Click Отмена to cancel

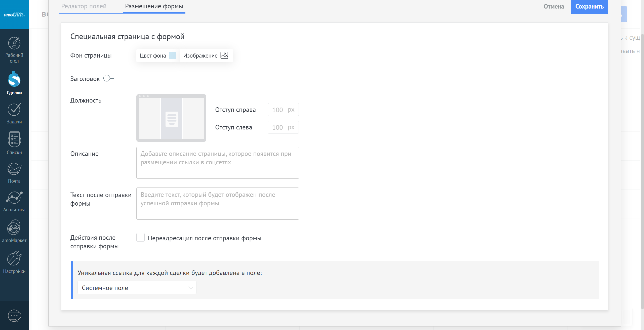point(554,6)
